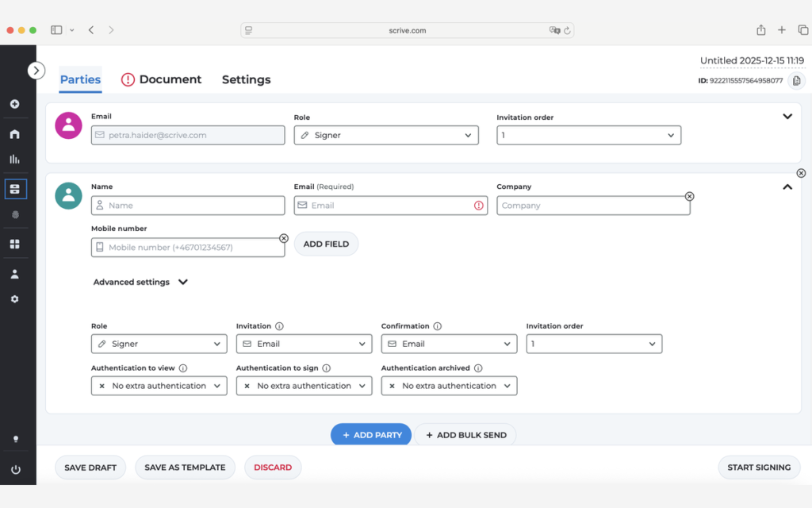Show info for Authentication archived

(x=478, y=368)
